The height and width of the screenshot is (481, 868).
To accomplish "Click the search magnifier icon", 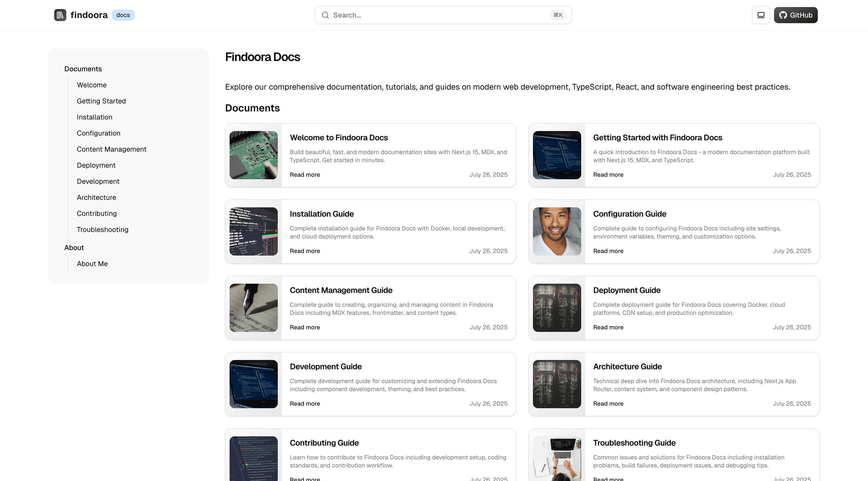I will (x=325, y=15).
